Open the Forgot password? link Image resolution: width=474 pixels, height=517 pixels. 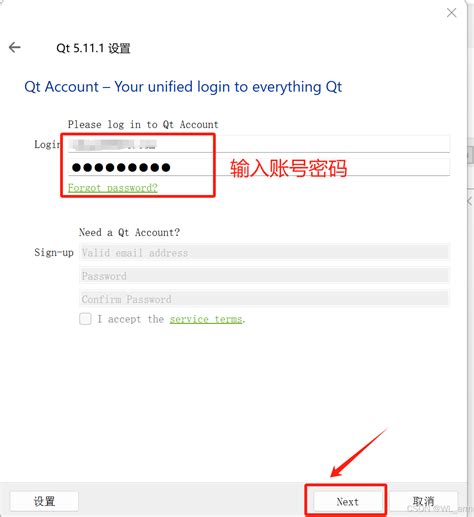(x=113, y=188)
